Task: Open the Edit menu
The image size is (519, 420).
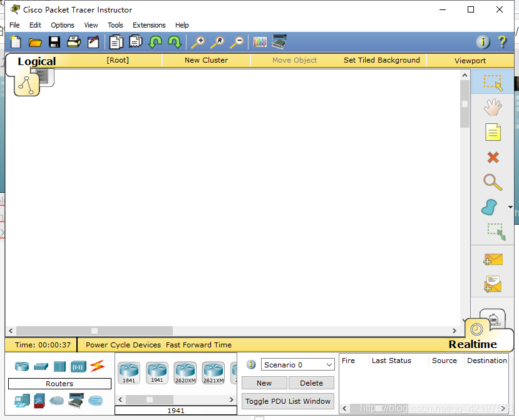Action: 35,25
